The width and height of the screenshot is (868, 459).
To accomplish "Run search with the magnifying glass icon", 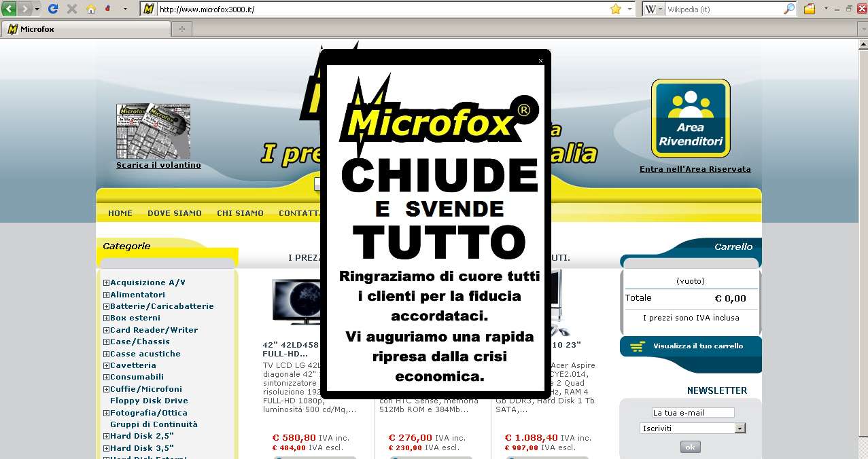I will click(789, 9).
